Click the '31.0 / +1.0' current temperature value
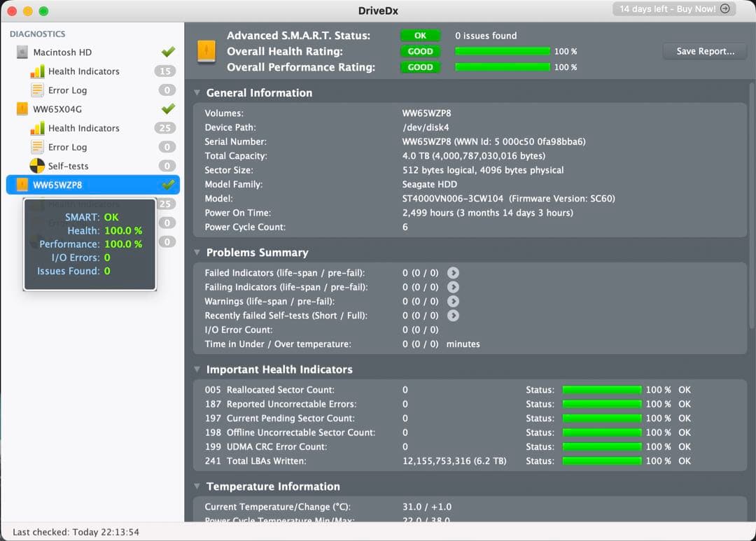Viewport: 756px width, 541px height. 427,507
